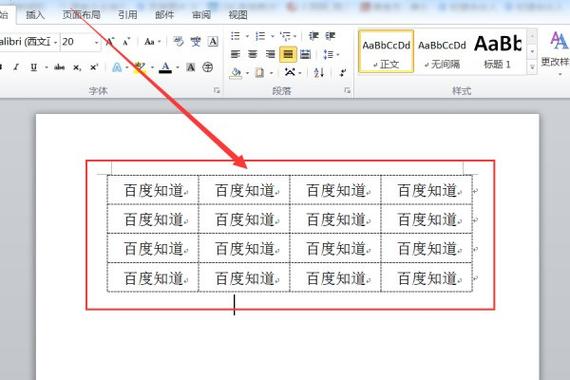Click the Decrease Indent icon
570x380 pixels.
[x=313, y=36]
